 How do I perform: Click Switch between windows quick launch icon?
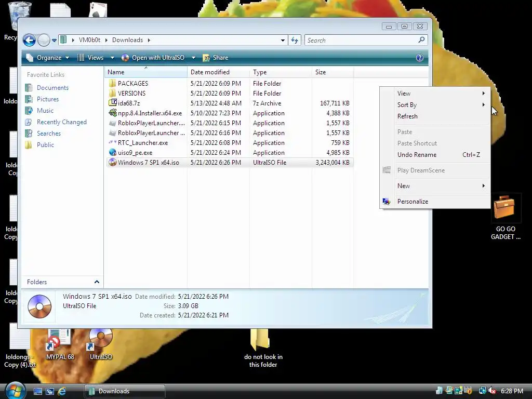(x=50, y=392)
